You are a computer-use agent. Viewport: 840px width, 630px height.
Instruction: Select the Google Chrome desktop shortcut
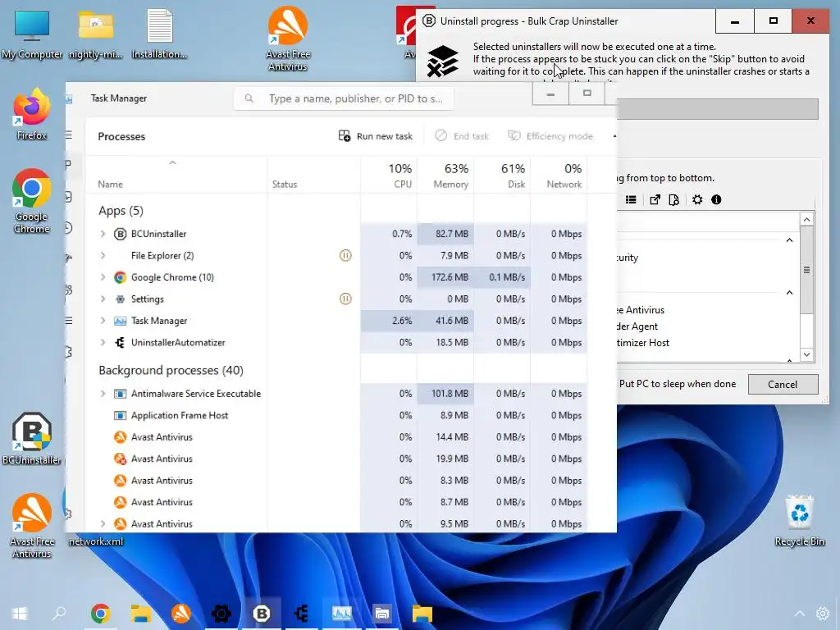(x=32, y=201)
